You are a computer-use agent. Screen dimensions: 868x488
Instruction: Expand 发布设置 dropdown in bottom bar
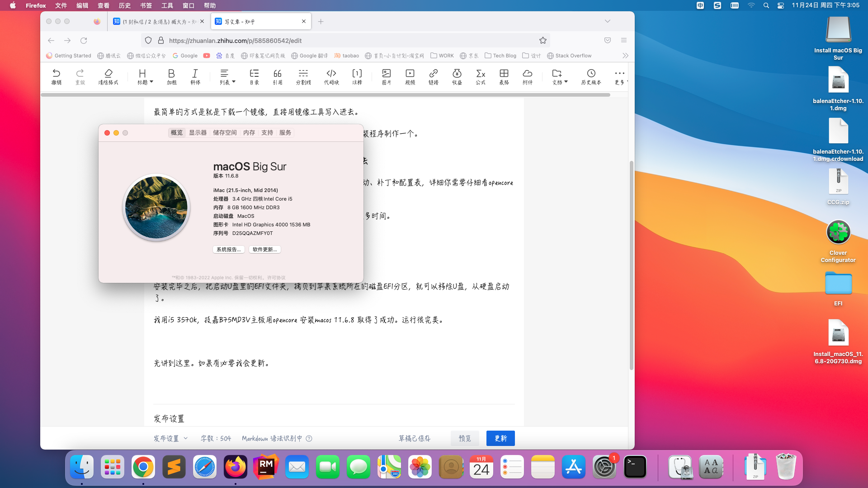click(170, 438)
